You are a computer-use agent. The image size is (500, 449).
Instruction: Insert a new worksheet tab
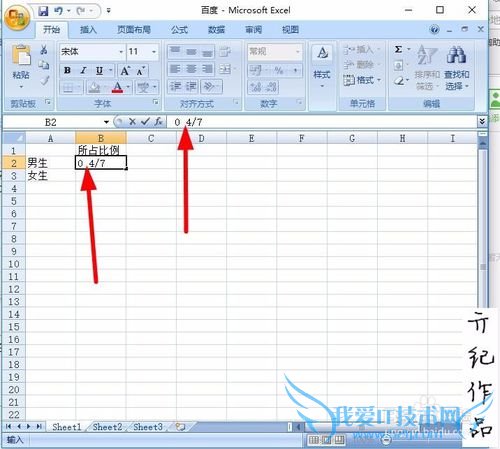(x=180, y=427)
